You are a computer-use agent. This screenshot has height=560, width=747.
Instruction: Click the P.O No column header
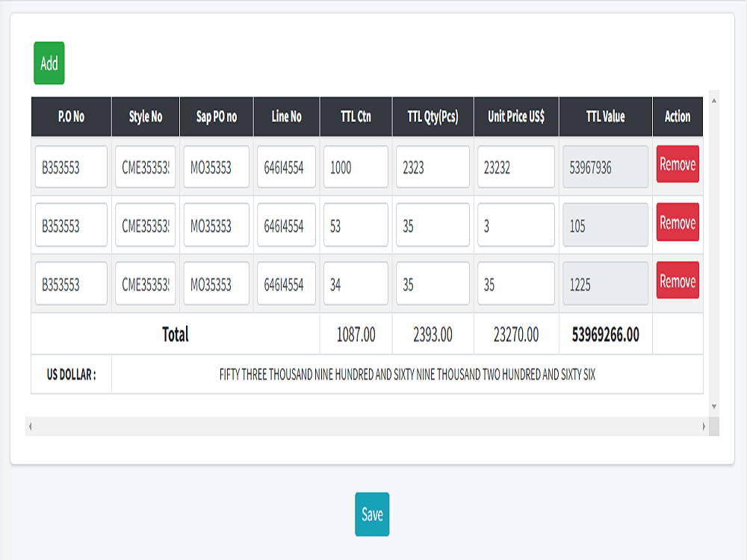coord(70,116)
